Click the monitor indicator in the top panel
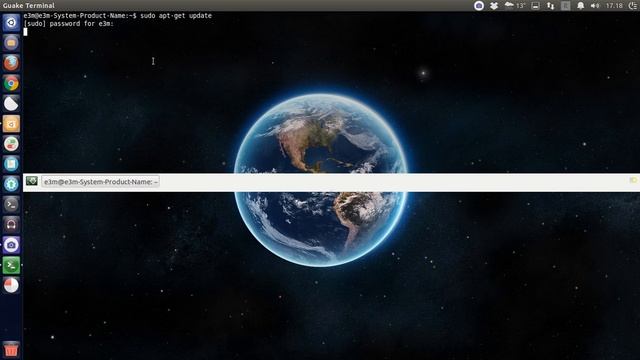 click(x=536, y=5)
